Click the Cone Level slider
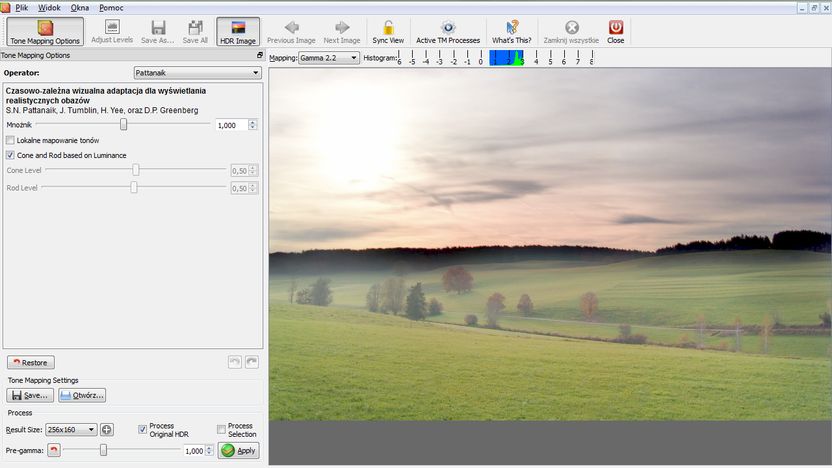Image resolution: width=832 pixels, height=468 pixels. (x=136, y=170)
